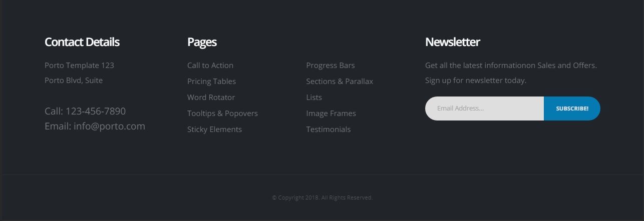This screenshot has width=644, height=221.
Task: Click the Copyright 2018 footer text
Action: click(322, 197)
